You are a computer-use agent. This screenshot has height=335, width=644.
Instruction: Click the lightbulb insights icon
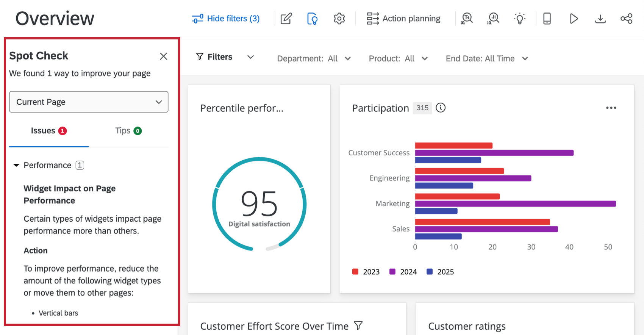[520, 19]
